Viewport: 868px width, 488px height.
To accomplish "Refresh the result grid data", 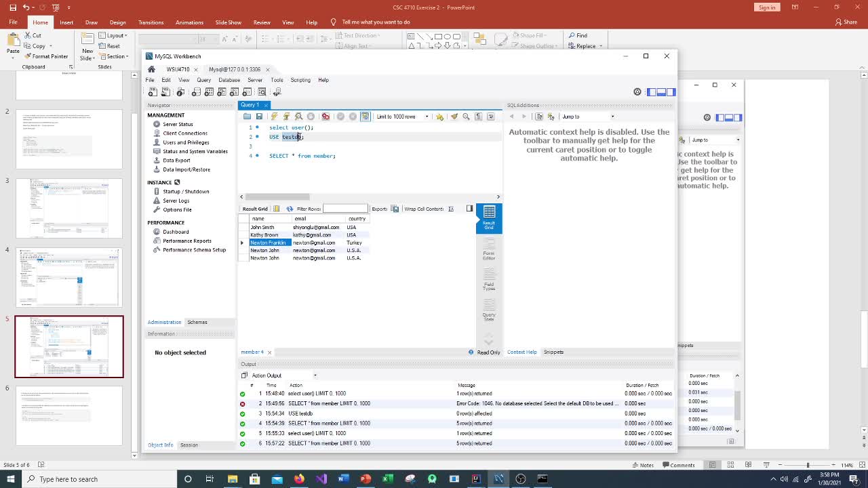I will (290, 209).
